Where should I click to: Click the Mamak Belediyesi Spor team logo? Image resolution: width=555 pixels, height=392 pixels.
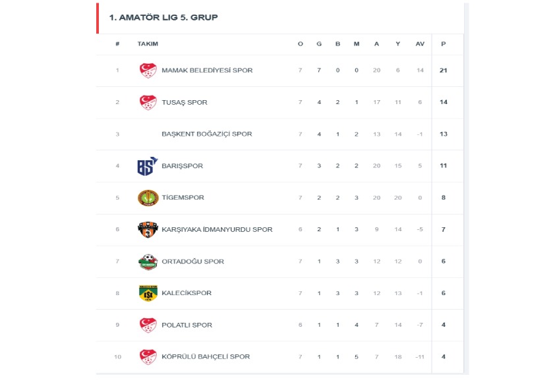click(148, 70)
